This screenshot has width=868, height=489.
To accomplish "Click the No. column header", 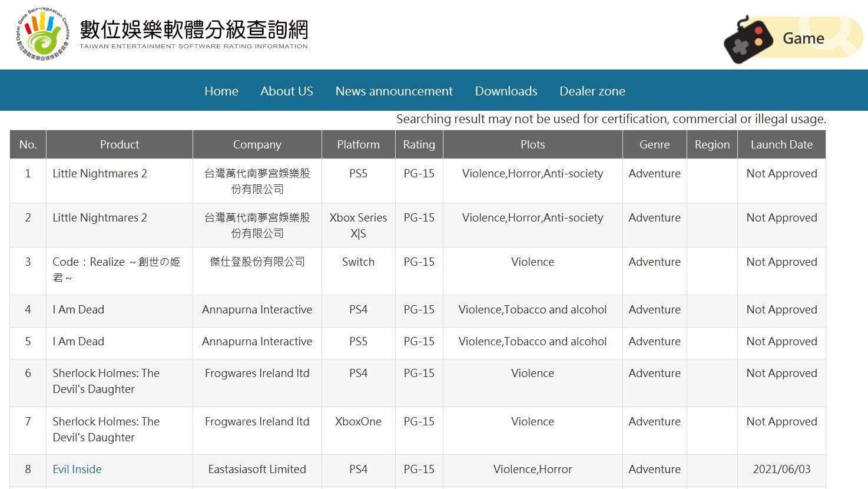I will (x=28, y=144).
